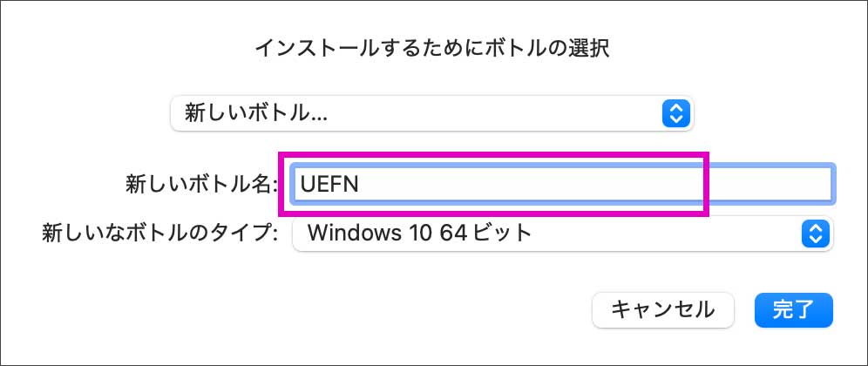The height and width of the screenshot is (366, 868).
Task: Click the 新しいボトル名: label
Action: coord(201,184)
